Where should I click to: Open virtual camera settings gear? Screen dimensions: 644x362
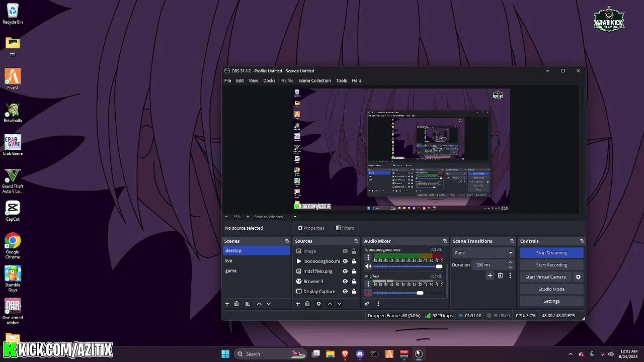click(578, 277)
